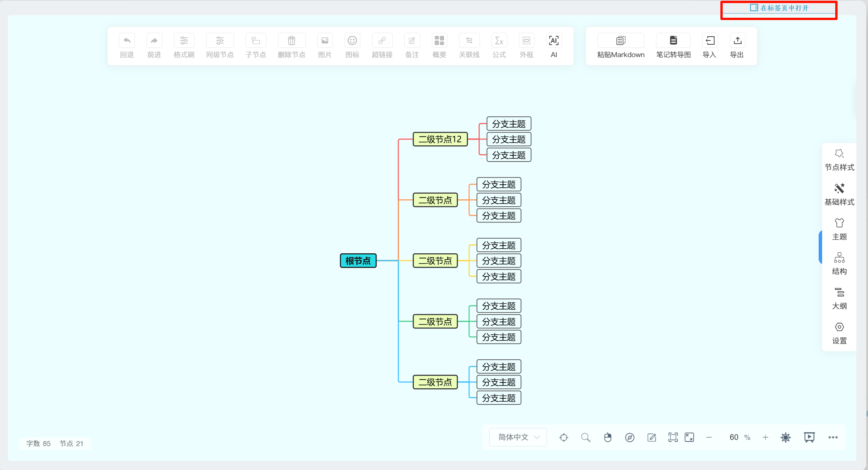Image resolution: width=868 pixels, height=470 pixels.
Task: Click the 粘贴Markdown icon
Action: (621, 41)
